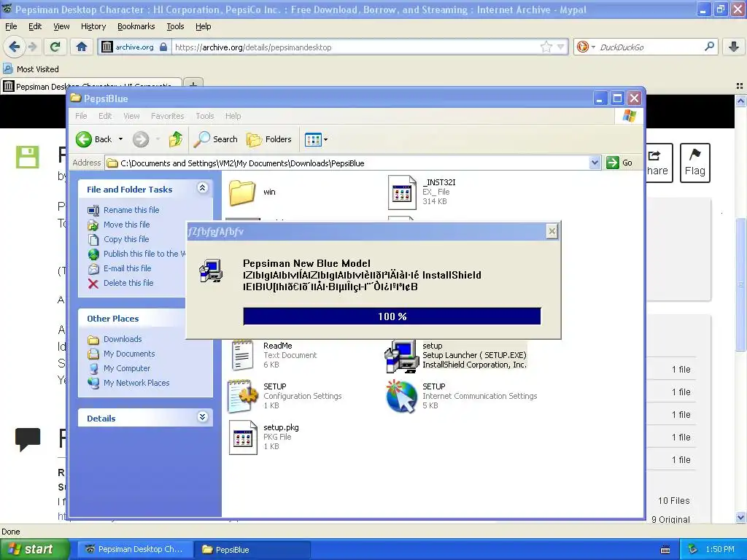Click the comment bubble icon on webpage
This screenshot has width=747, height=560.
pyautogui.click(x=28, y=439)
